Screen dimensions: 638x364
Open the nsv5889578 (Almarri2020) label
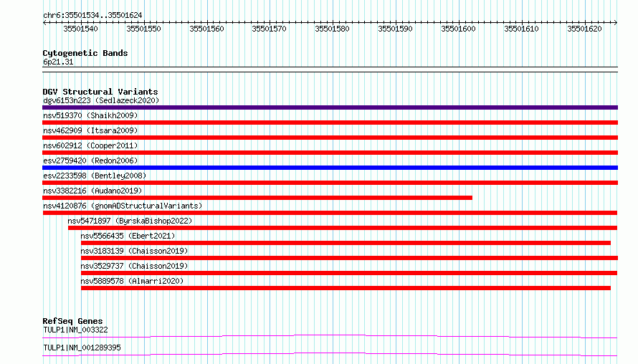tap(132, 281)
